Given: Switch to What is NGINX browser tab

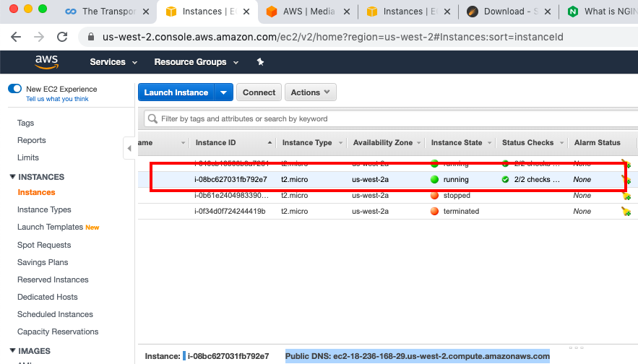Looking at the screenshot, I should [602, 12].
